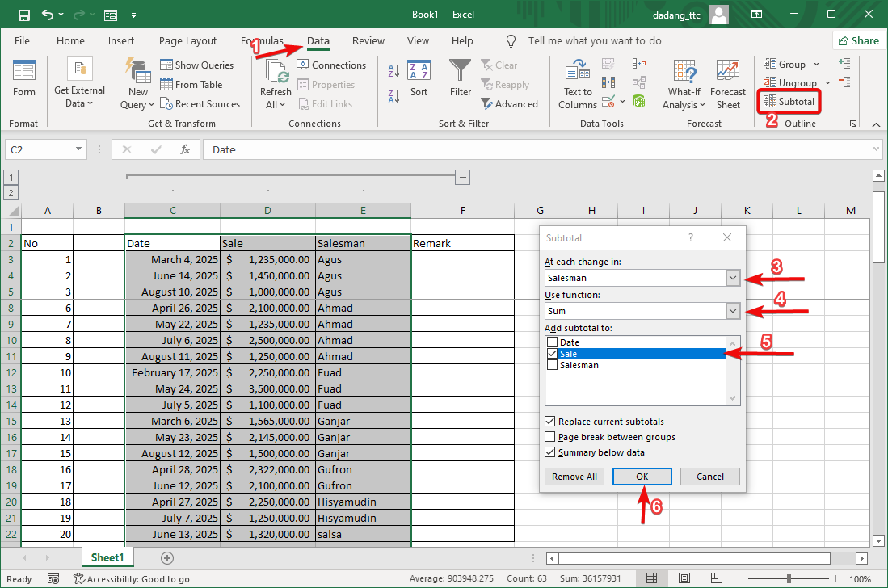Open Customize Quick Access Toolbar menu

tap(133, 15)
